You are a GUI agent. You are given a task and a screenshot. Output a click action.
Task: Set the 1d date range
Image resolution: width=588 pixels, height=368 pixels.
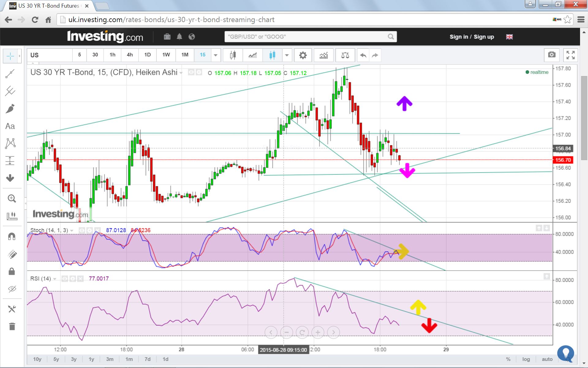pyautogui.click(x=165, y=359)
